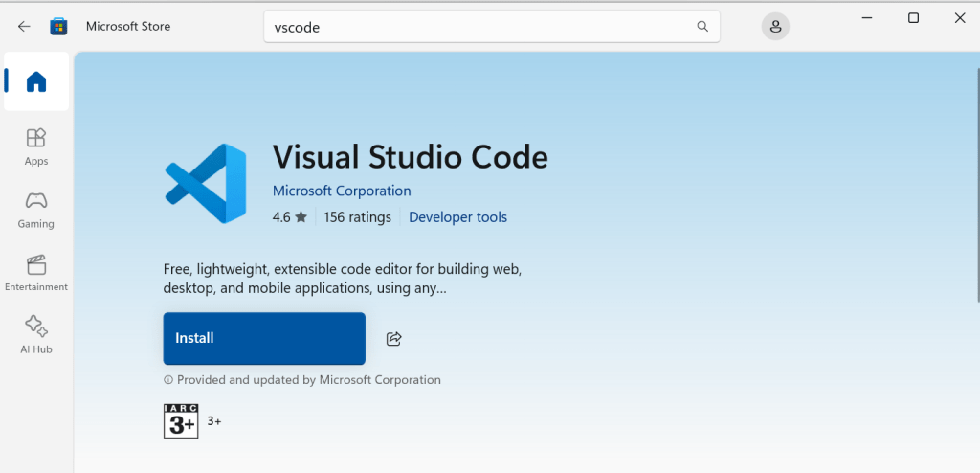Go to the Home sidebar tab

click(36, 81)
